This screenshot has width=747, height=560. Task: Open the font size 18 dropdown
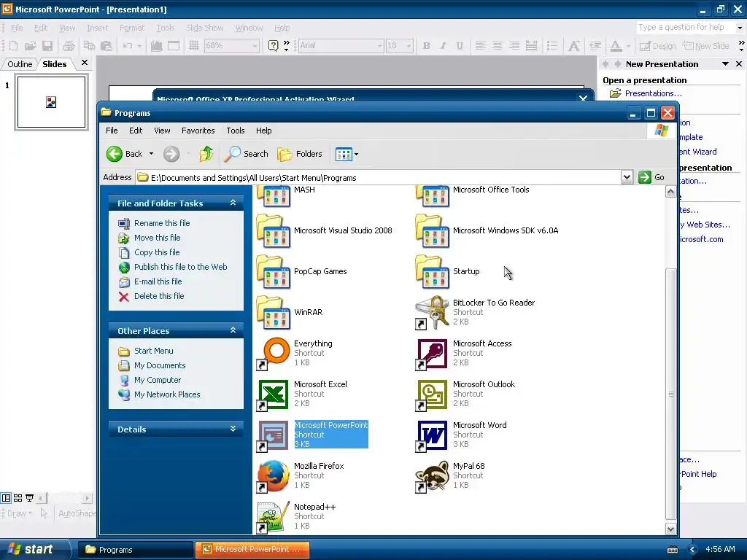click(409, 46)
